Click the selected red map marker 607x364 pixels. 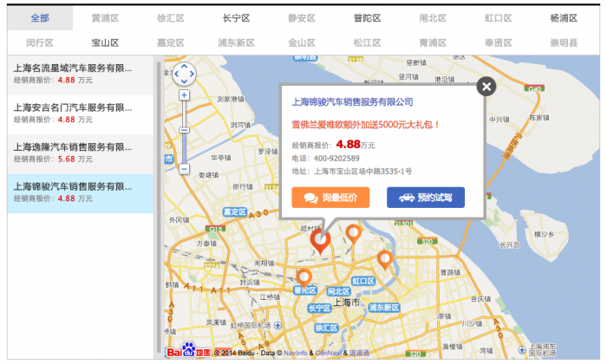[x=320, y=240]
